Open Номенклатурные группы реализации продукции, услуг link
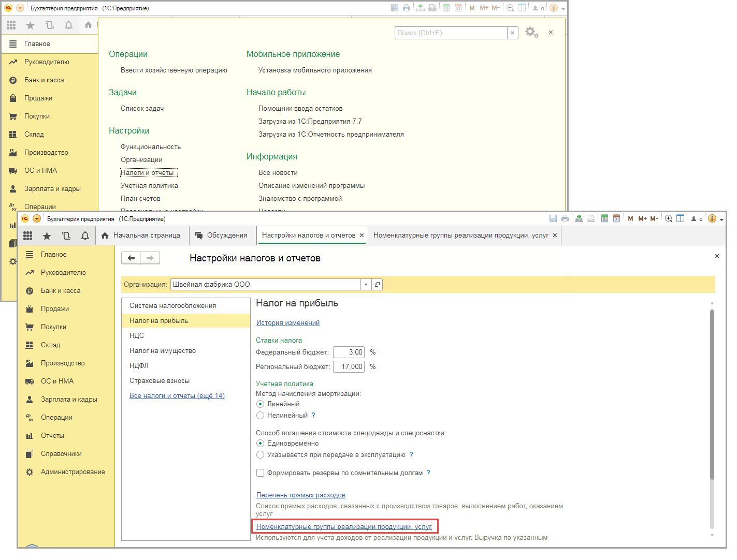This screenshot has height=560, width=737. coord(344,527)
